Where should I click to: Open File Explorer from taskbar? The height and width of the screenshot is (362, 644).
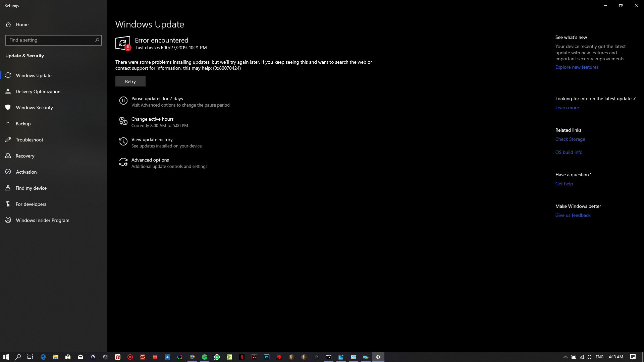(56, 357)
